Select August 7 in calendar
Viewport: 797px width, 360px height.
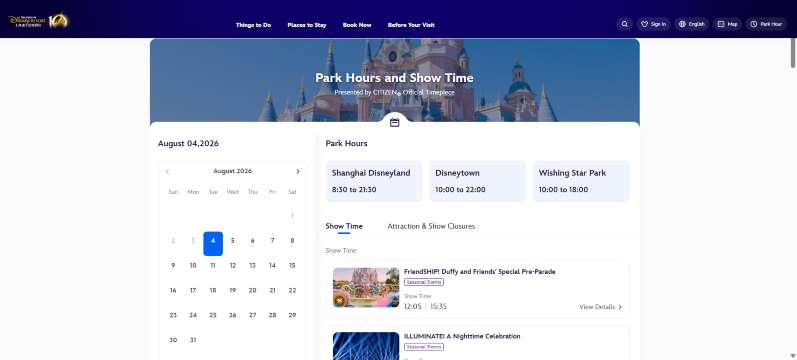pyautogui.click(x=272, y=241)
